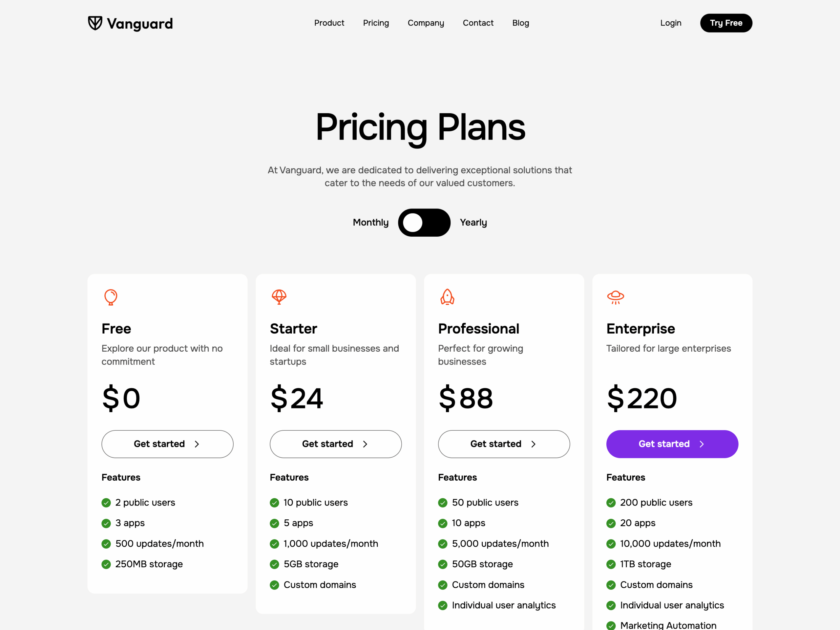This screenshot has height=630, width=840.
Task: Click the checkmark beside "2 public users"
Action: tap(106, 502)
